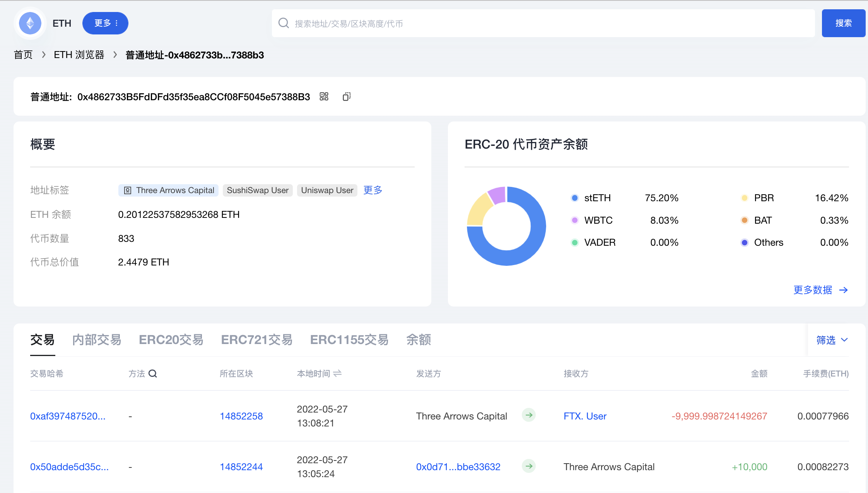The image size is (868, 493).
Task: Show QR code for the address
Action: pyautogui.click(x=324, y=96)
